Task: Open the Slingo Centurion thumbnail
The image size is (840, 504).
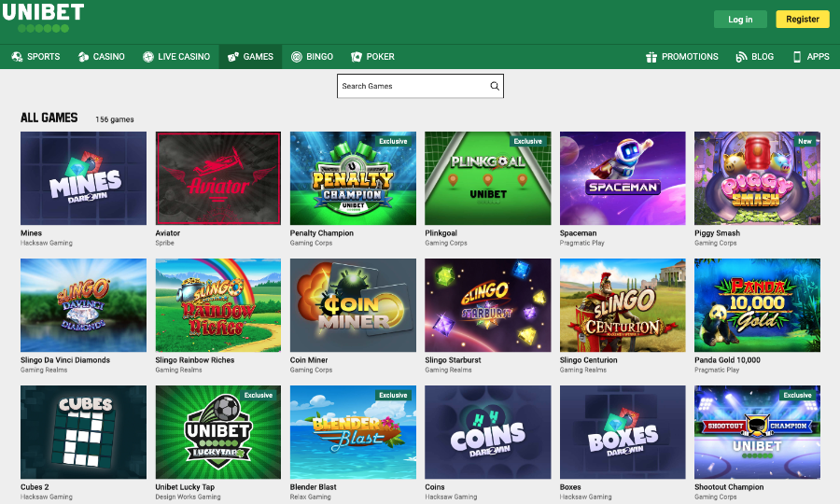Action: [x=623, y=305]
